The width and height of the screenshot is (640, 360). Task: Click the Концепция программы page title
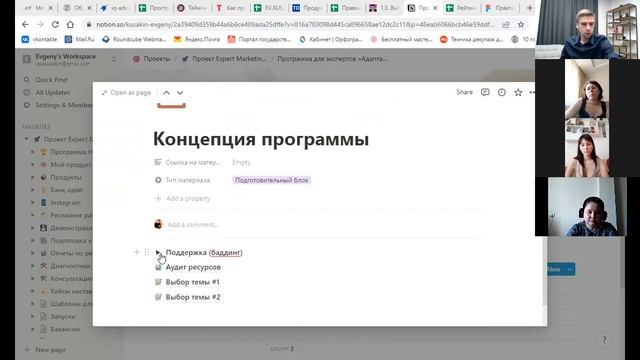click(261, 139)
